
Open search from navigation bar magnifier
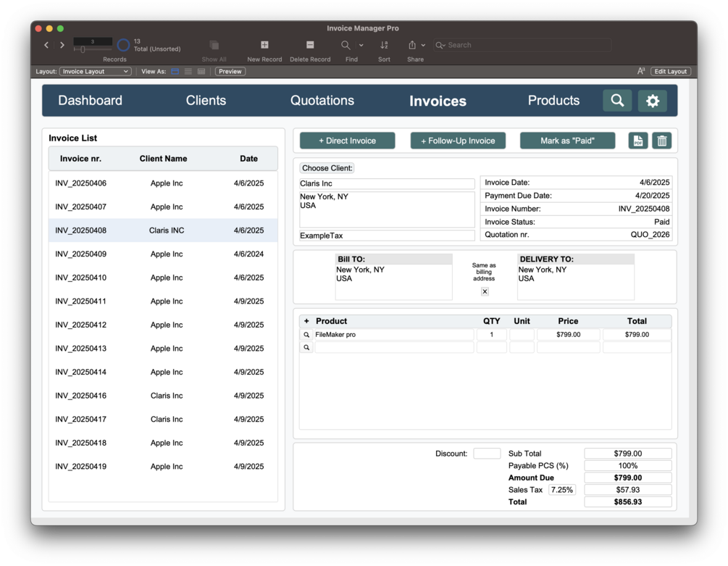(617, 100)
